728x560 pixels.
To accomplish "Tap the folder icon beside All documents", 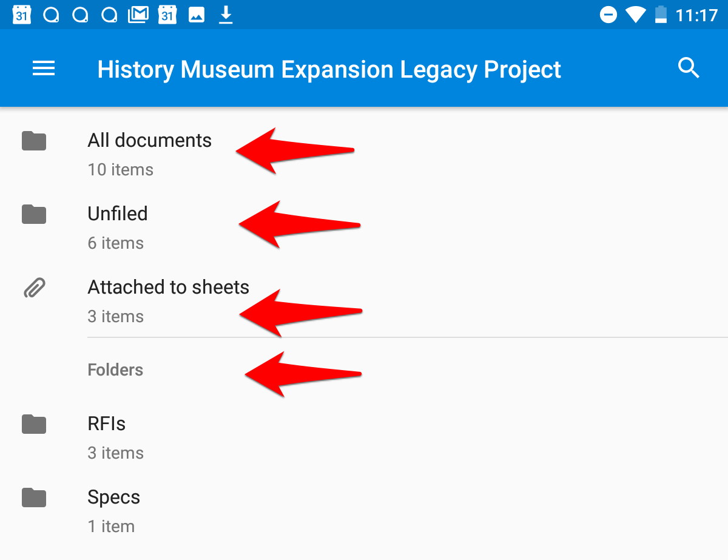I will [x=34, y=141].
